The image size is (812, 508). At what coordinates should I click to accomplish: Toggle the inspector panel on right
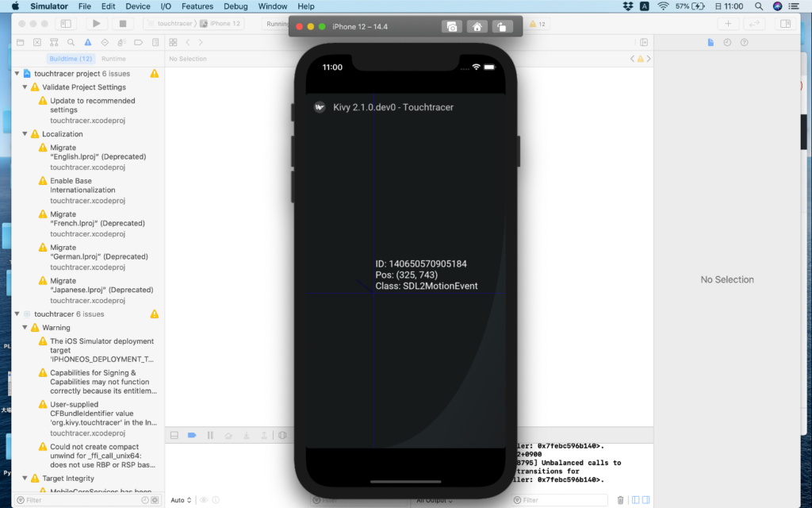pos(785,24)
